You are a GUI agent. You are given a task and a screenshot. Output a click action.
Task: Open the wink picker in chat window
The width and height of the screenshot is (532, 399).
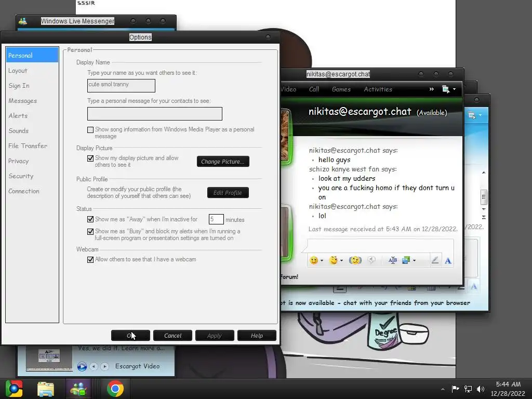(x=334, y=260)
